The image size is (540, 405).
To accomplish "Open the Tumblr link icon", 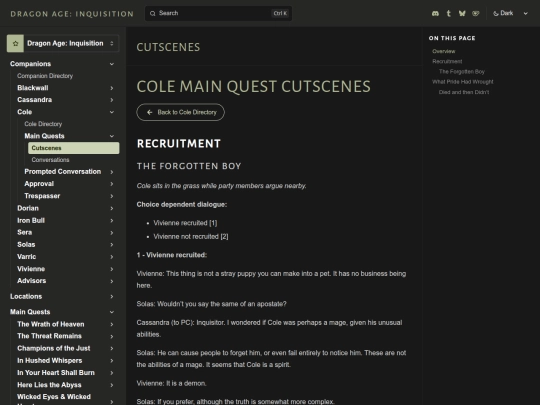I will coord(448,13).
